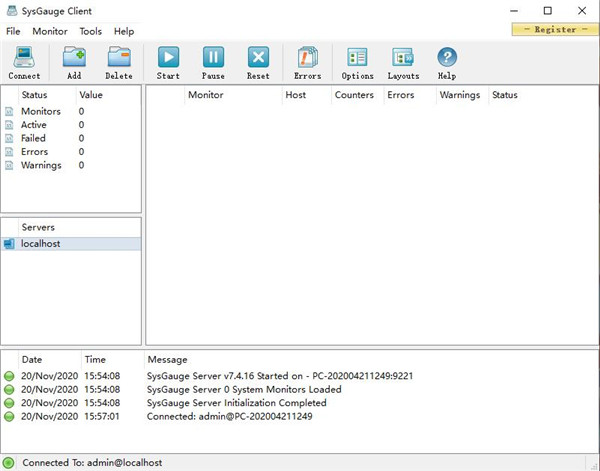Select the Failed status row
This screenshot has width=600, height=471.
coord(33,139)
